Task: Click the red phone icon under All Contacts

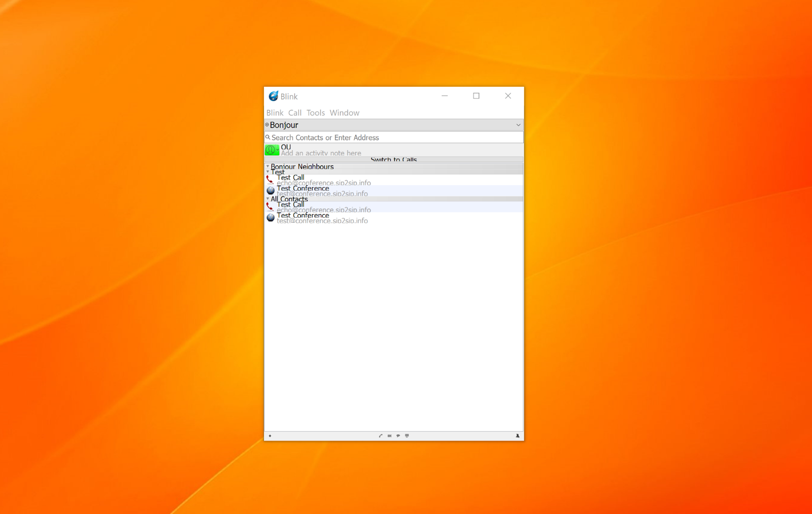Action: (x=270, y=207)
